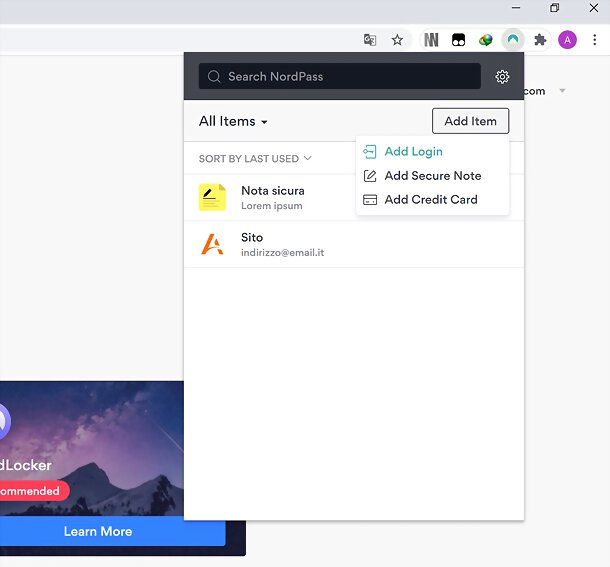The image size is (610, 567).
Task: Restore down the browser window
Action: [x=554, y=8]
